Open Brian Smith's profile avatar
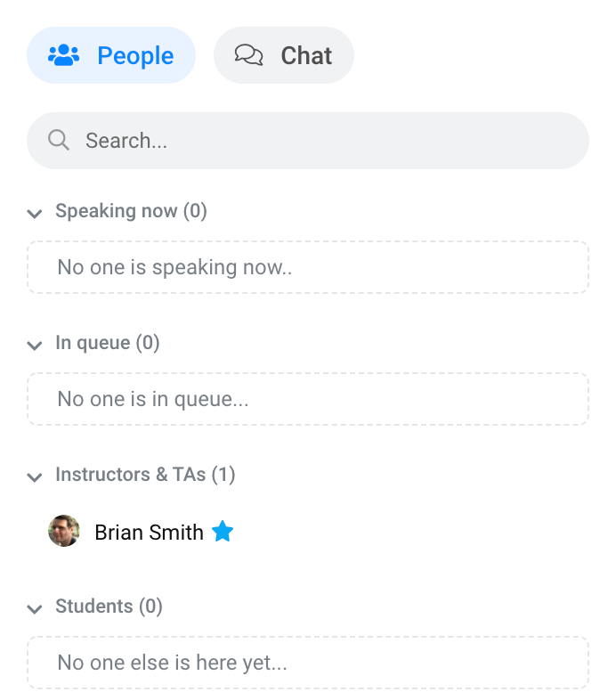This screenshot has width=616, height=700. [x=64, y=531]
